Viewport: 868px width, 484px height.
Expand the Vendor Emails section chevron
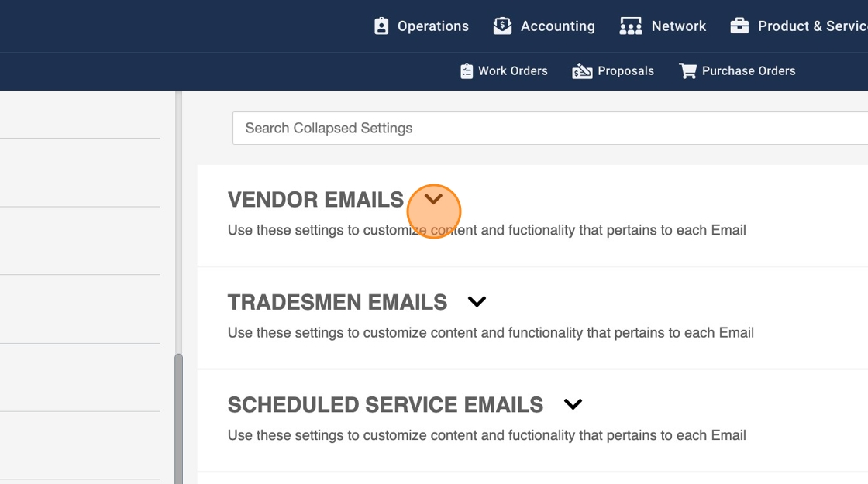pos(433,199)
